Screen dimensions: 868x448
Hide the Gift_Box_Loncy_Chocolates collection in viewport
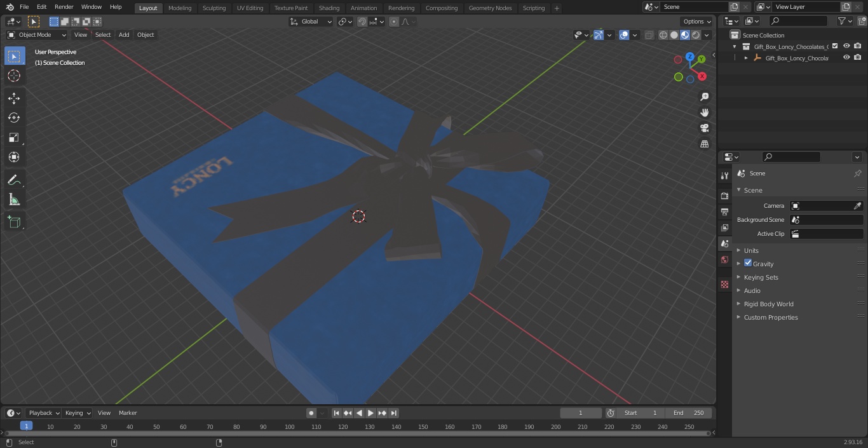[846, 46]
